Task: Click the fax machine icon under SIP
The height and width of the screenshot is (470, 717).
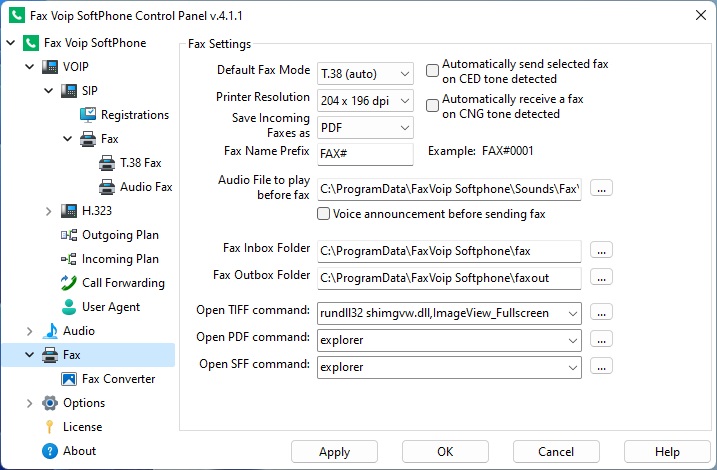Action: pos(88,139)
